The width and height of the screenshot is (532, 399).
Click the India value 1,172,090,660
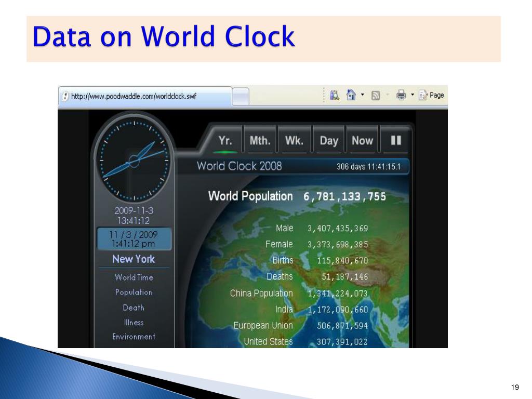pos(338,310)
